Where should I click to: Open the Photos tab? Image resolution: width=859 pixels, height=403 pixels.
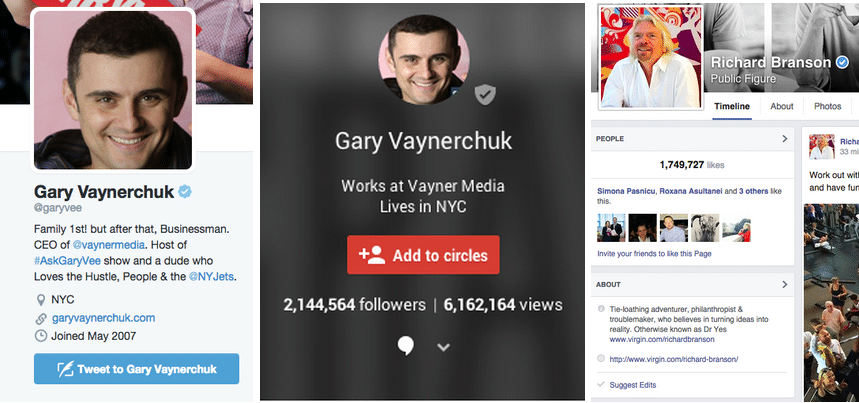828,106
